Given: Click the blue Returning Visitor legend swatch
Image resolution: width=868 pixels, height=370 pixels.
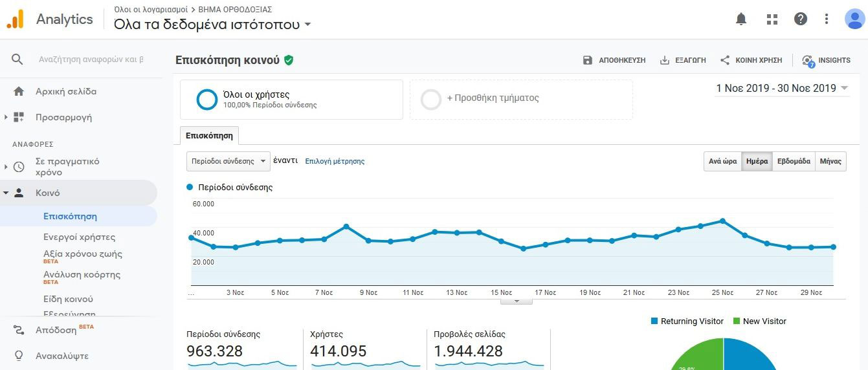Looking at the screenshot, I should tap(654, 321).
